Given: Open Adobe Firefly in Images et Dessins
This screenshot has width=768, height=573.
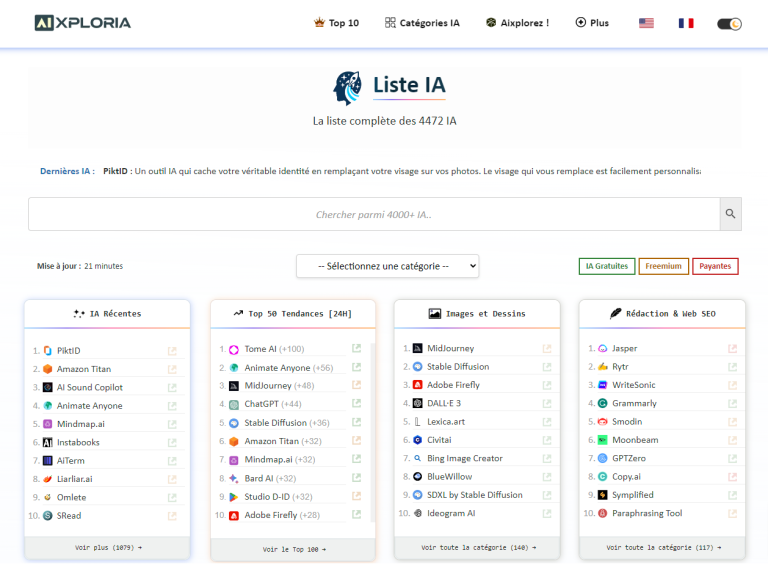Looking at the screenshot, I should pos(454,385).
